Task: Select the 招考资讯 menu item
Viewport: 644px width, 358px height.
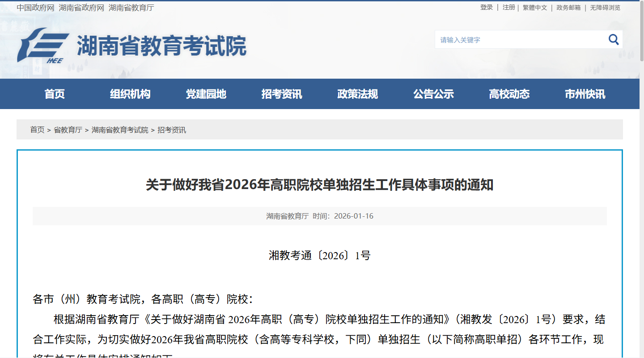Action: [x=281, y=94]
